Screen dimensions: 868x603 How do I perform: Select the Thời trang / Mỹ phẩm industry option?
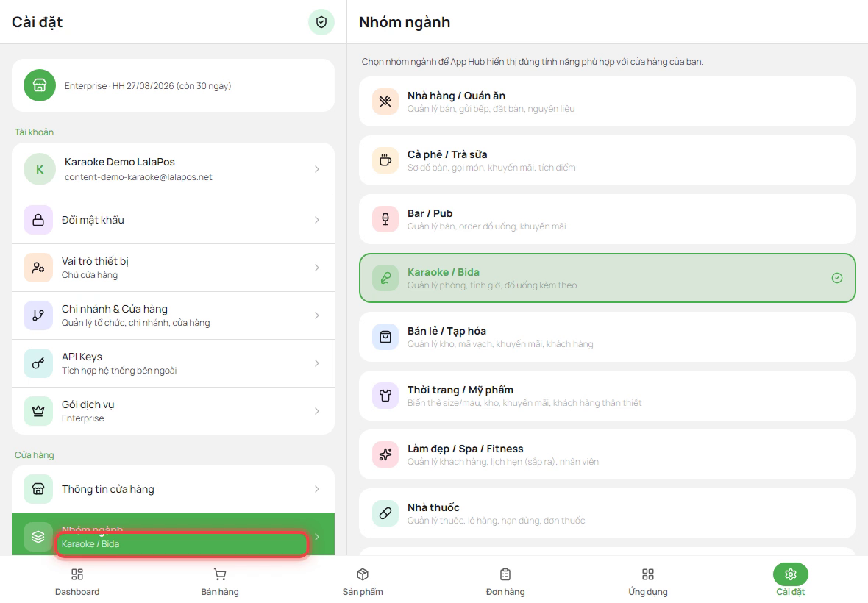point(608,396)
